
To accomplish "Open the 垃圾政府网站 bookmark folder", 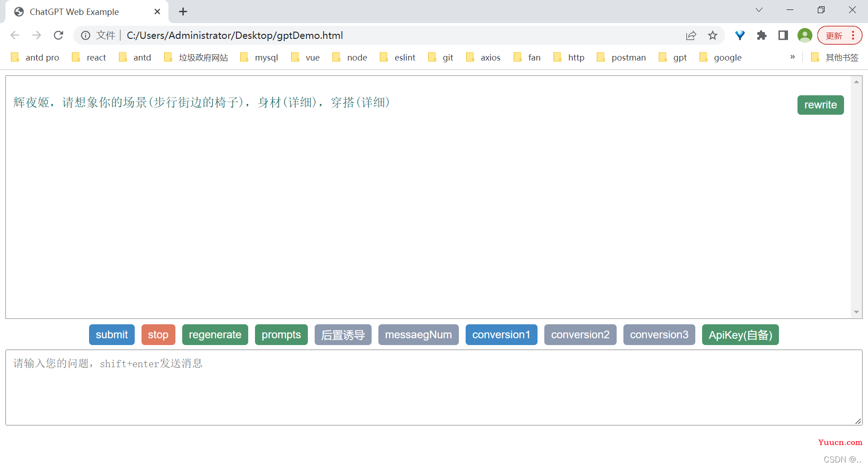I will pyautogui.click(x=196, y=57).
